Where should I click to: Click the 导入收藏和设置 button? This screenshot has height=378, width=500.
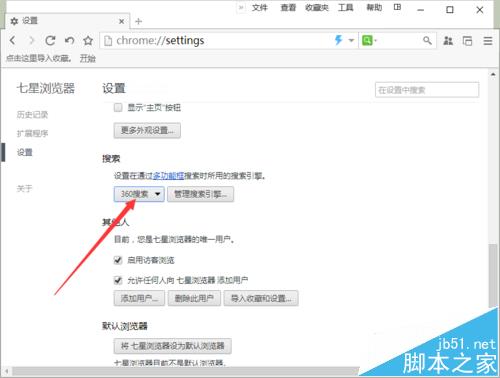261,298
